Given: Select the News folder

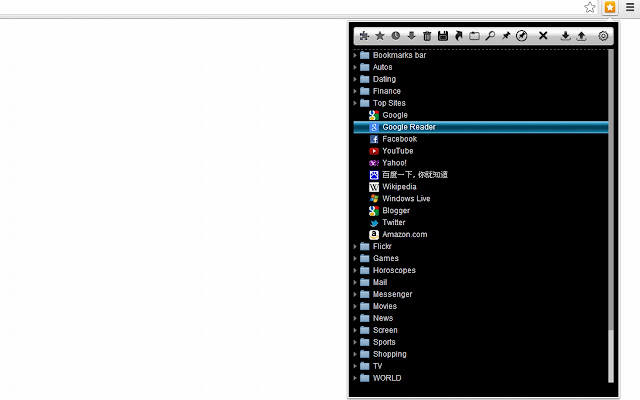Looking at the screenshot, I should click(480, 318).
